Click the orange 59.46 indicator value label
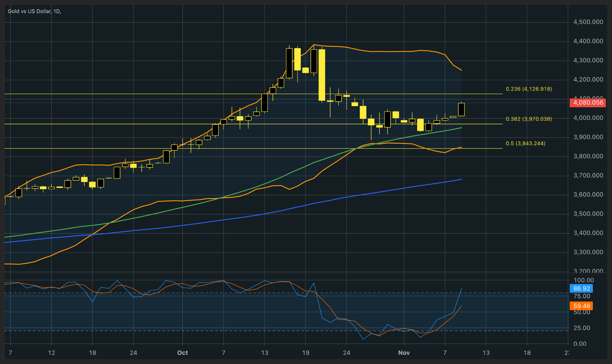The image size is (612, 364). pos(581,306)
